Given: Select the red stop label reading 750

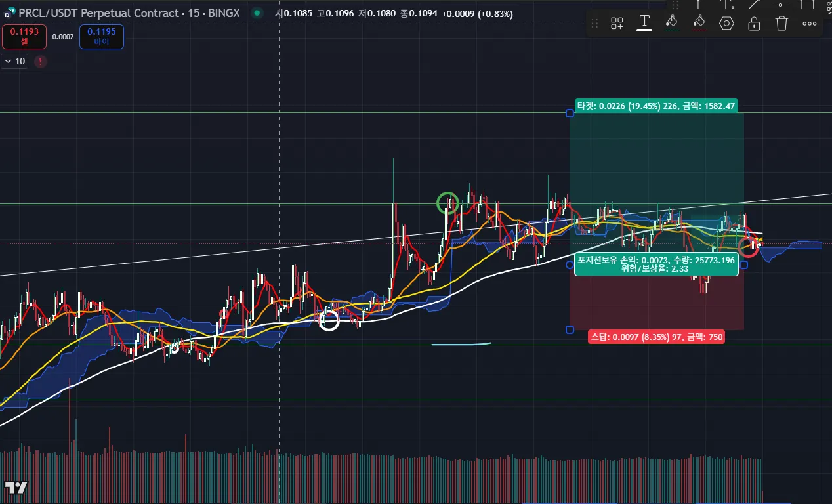Looking at the screenshot, I should point(657,337).
